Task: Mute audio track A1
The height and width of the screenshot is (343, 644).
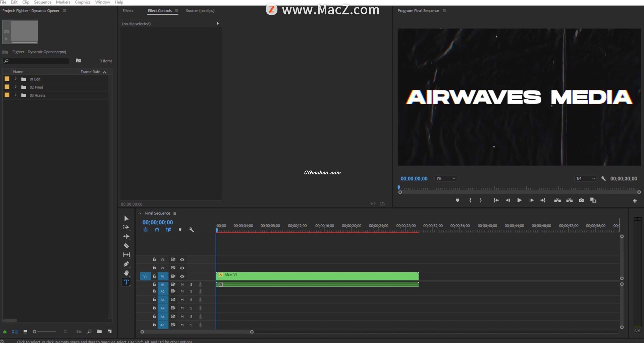Action: click(x=182, y=284)
